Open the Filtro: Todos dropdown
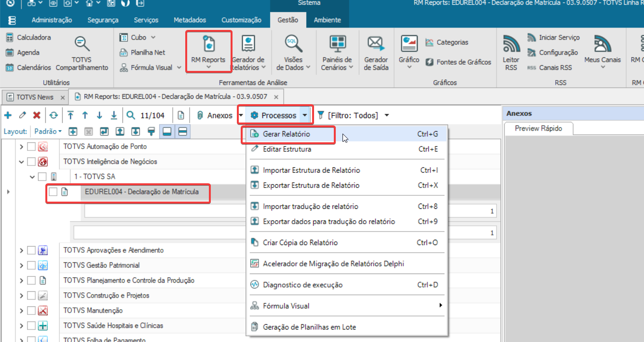644x342 pixels. [x=387, y=115]
